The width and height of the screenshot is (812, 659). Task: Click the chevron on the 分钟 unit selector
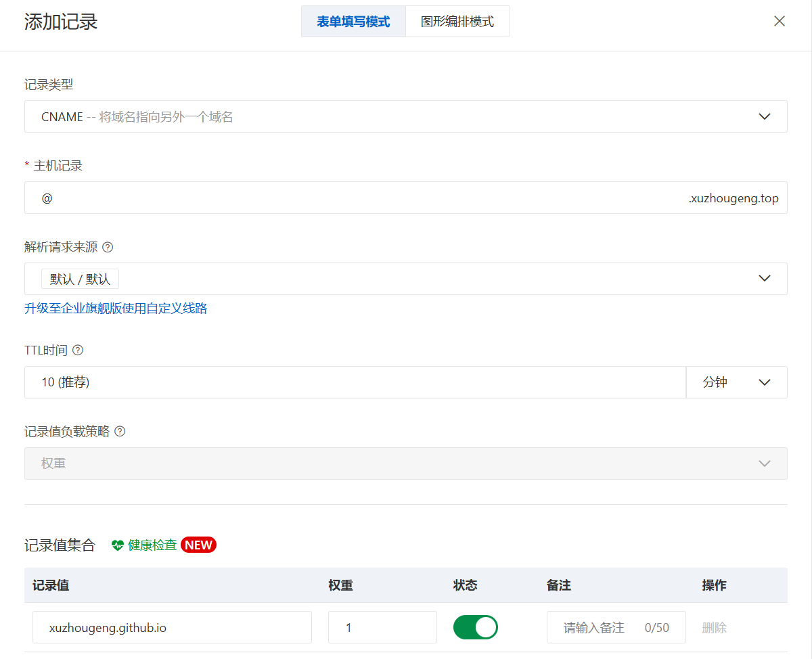765,382
